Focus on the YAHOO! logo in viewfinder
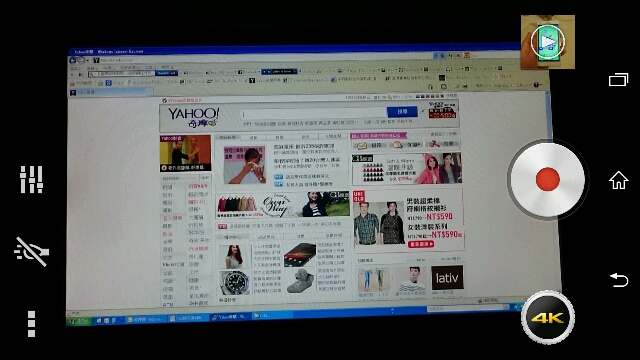 [x=193, y=118]
